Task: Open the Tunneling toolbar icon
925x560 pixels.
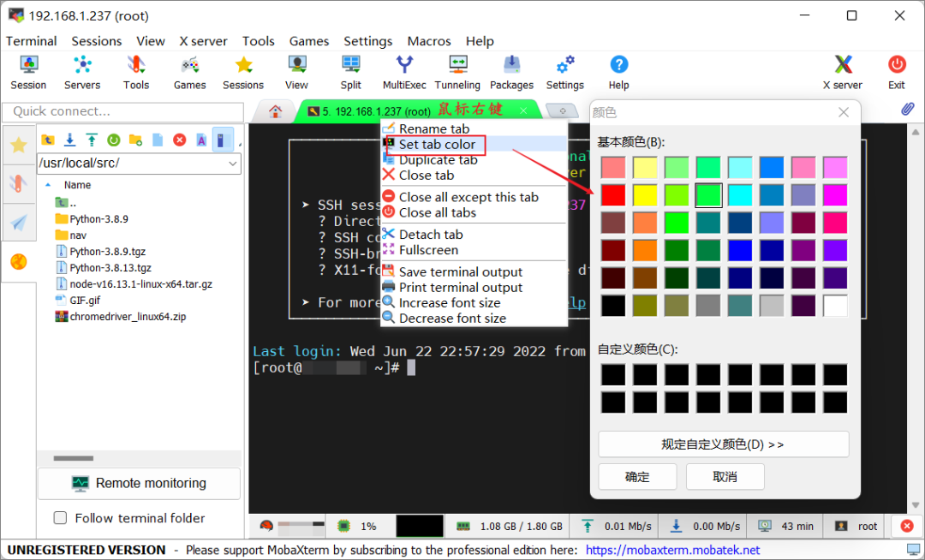Action: pos(457,73)
